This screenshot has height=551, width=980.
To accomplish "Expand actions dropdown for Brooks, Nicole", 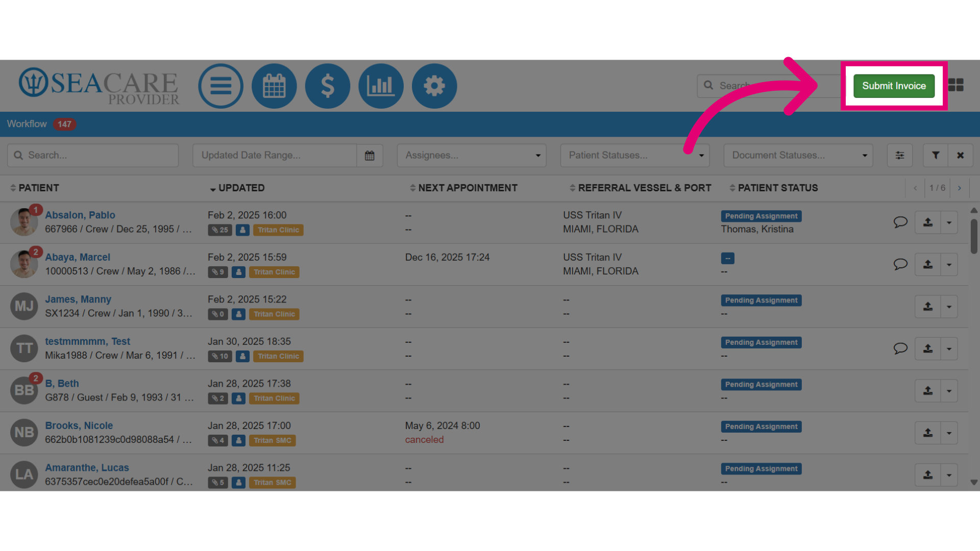I will [x=949, y=433].
